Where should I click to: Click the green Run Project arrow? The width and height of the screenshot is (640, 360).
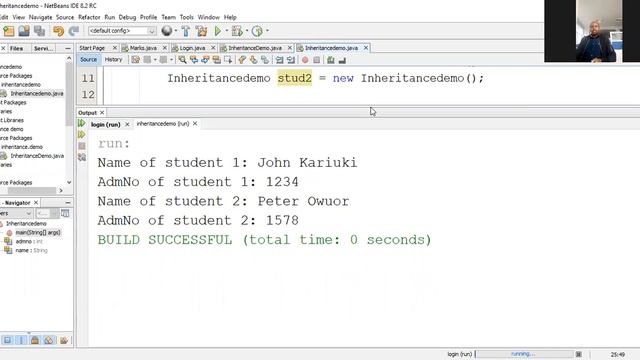pos(218,31)
